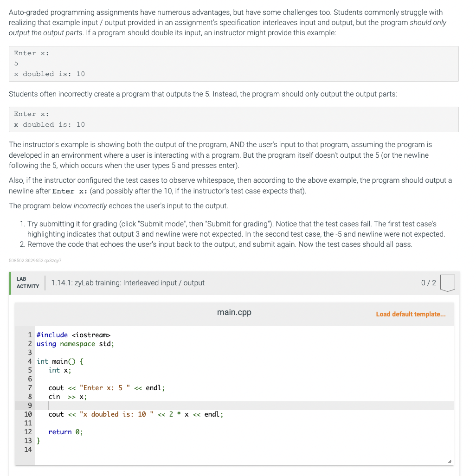Click the 0 / 2 score indicator

tap(428, 283)
